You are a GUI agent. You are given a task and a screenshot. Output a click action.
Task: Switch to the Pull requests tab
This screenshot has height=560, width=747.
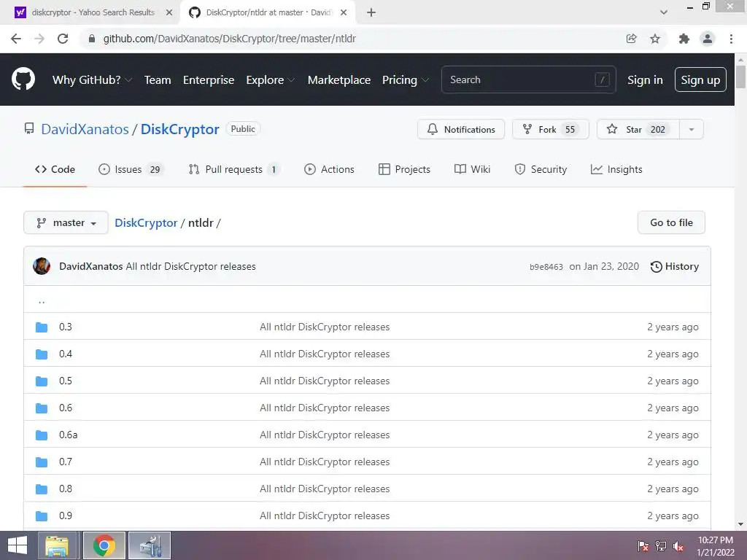click(x=233, y=169)
